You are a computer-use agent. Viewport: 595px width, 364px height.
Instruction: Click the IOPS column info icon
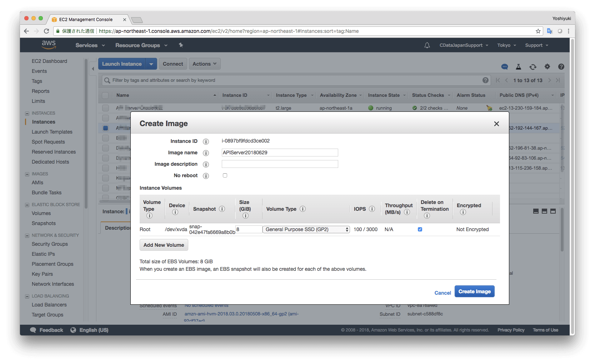[x=372, y=209]
